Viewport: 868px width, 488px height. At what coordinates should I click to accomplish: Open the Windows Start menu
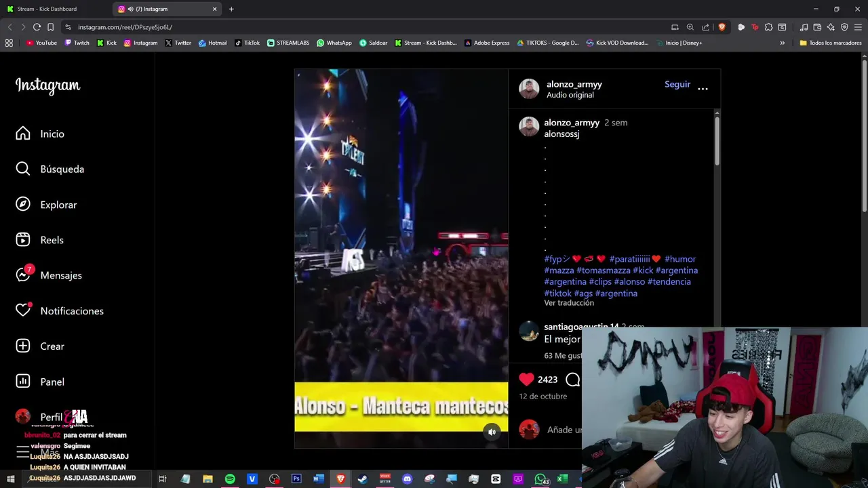[10, 479]
